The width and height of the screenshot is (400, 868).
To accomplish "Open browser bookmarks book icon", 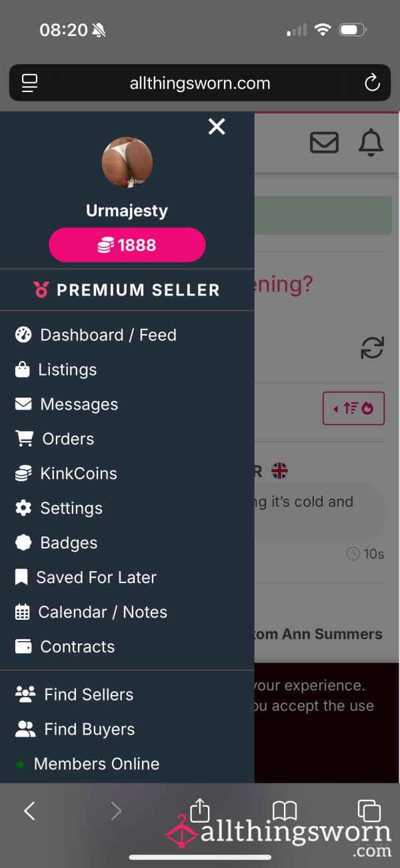I will tap(285, 811).
